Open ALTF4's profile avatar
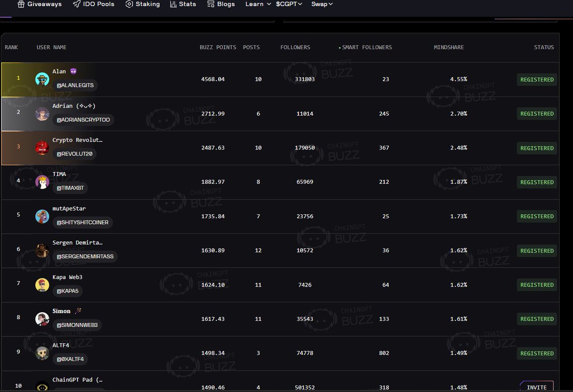573x392 pixels. coord(42,353)
